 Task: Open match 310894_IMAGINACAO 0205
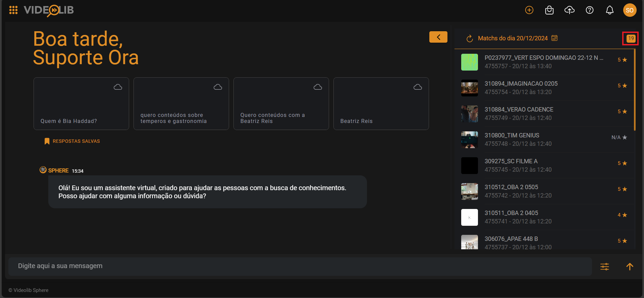(544, 88)
